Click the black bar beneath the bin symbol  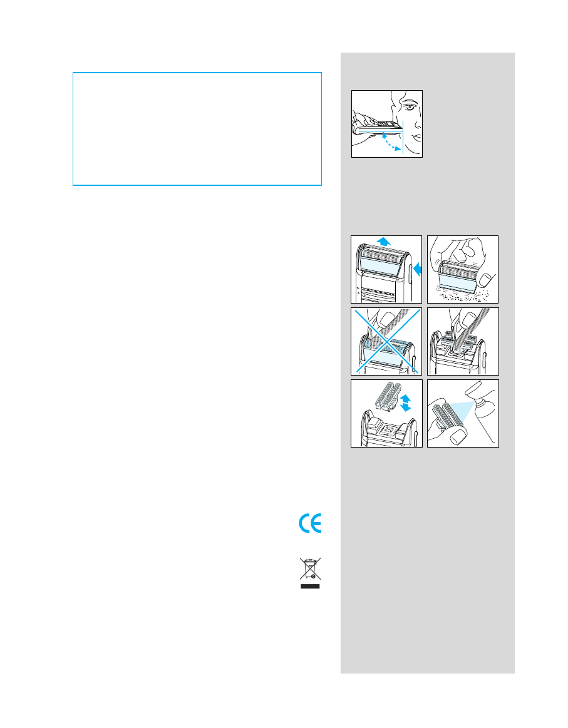coord(310,587)
